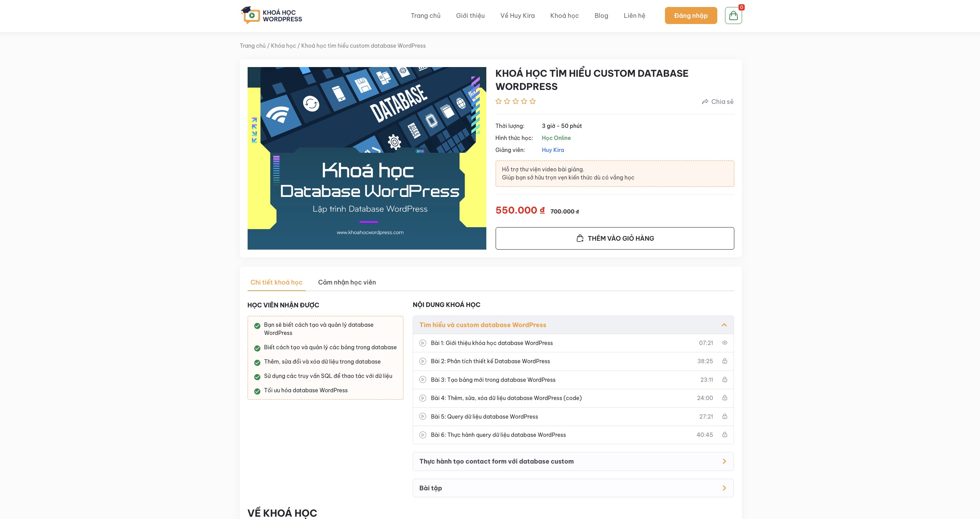Click the lock icon on Bài 6 row
Image resolution: width=980 pixels, height=519 pixels.
(725, 435)
